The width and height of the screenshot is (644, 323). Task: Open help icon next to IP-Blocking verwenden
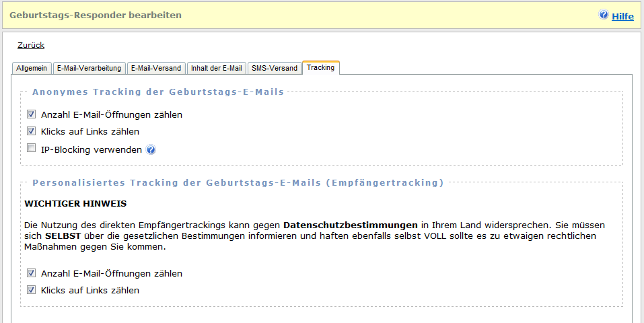[151, 149]
